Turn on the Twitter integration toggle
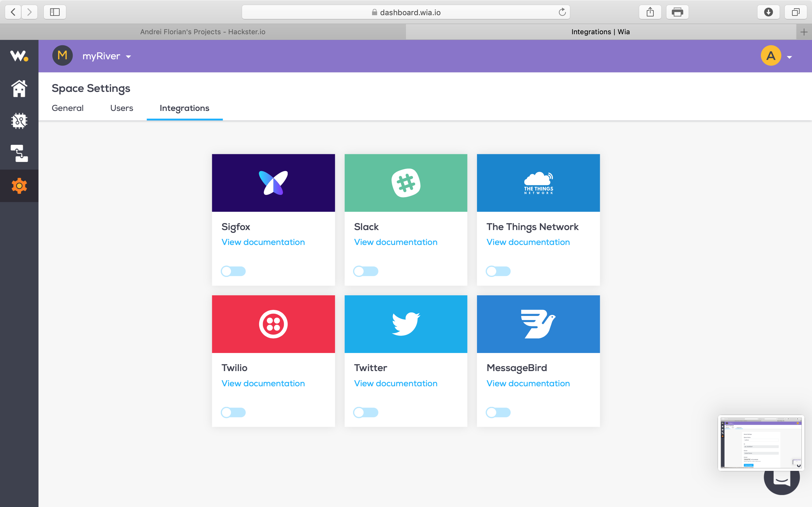812x507 pixels. point(366,412)
